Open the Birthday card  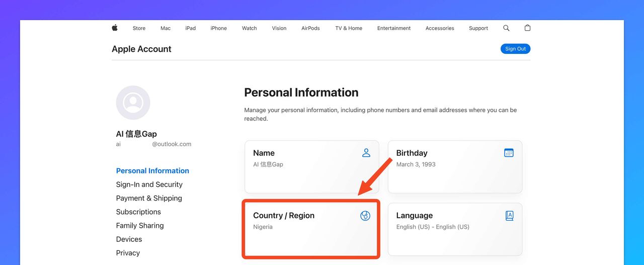tap(455, 167)
